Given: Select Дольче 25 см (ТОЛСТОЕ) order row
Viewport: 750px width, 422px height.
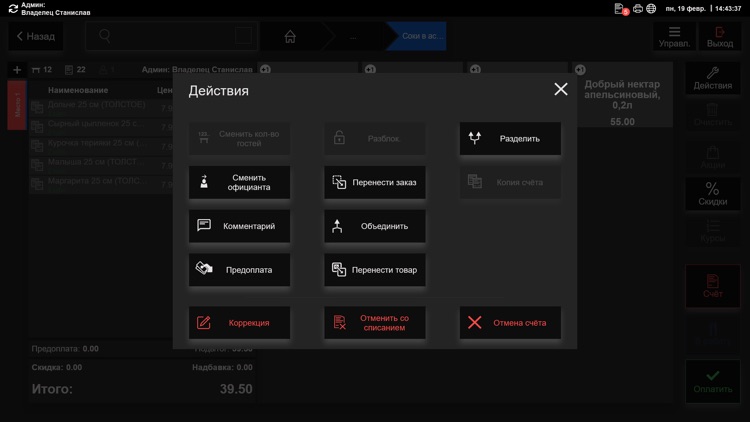Looking at the screenshot, I should tap(101, 107).
